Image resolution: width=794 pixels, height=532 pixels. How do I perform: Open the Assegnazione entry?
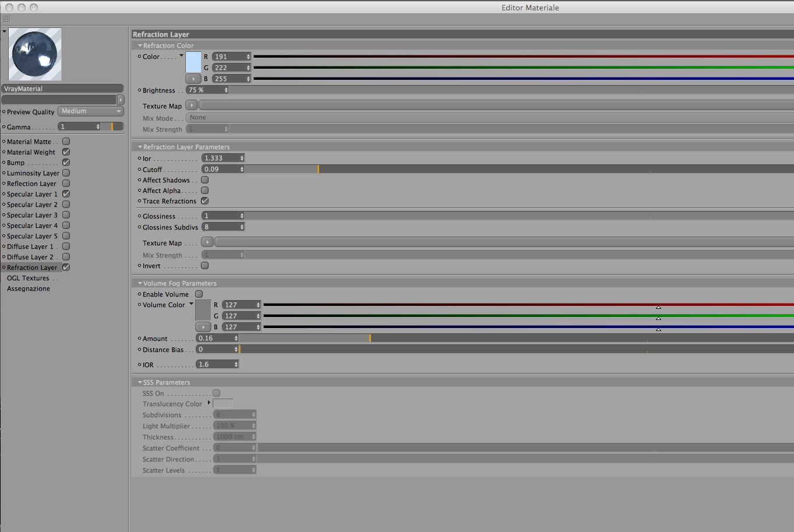pos(29,288)
